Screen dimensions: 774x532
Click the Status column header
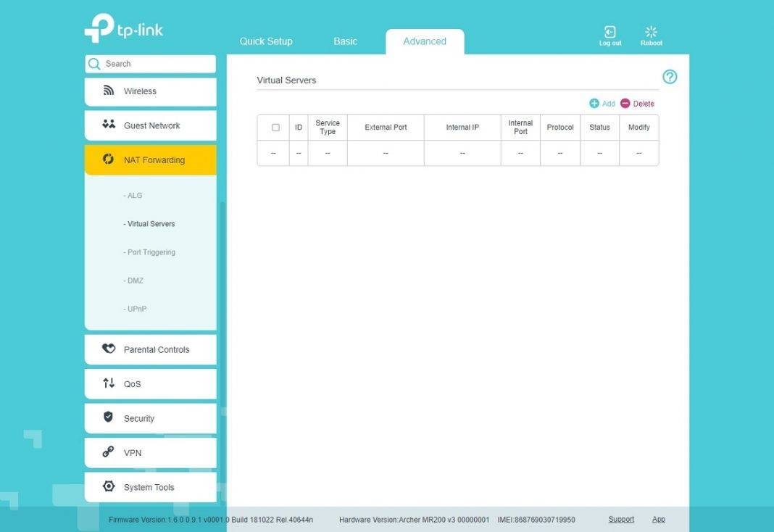click(600, 128)
